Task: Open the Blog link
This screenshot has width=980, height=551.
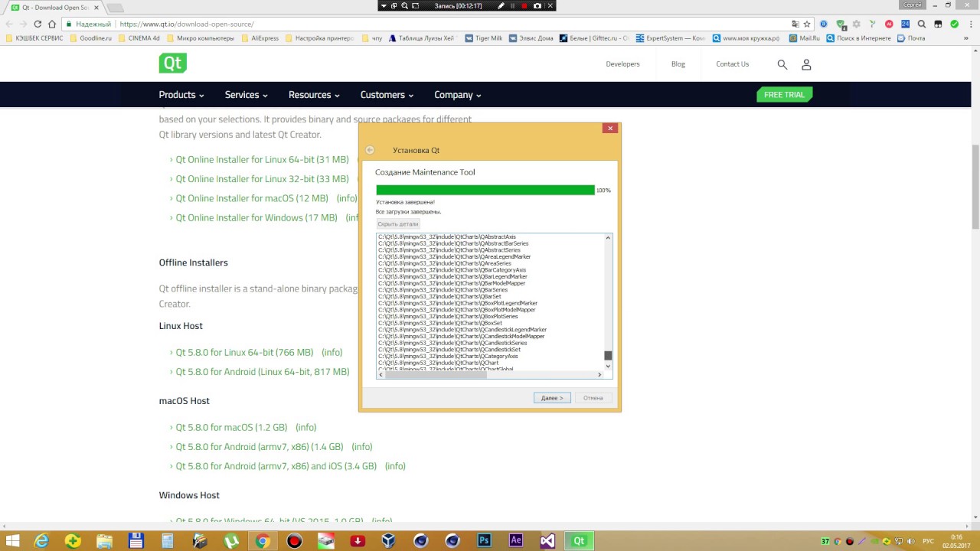Action: coord(678,64)
